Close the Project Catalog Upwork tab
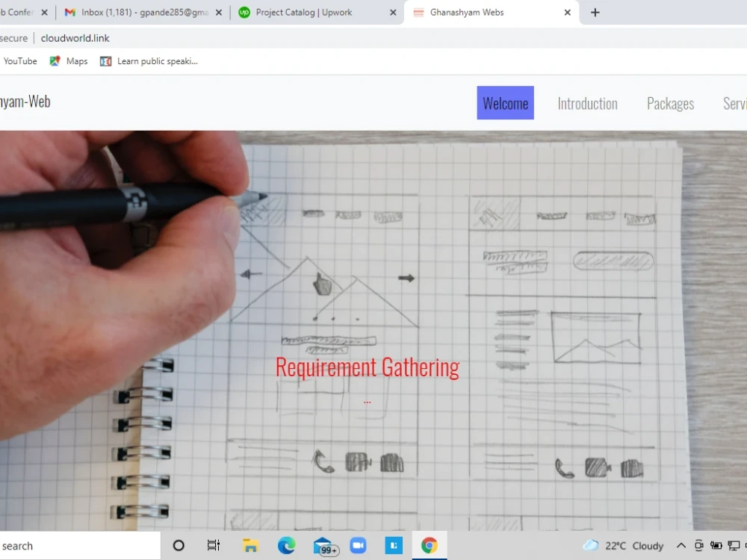This screenshot has height=560, width=747. tap(393, 13)
